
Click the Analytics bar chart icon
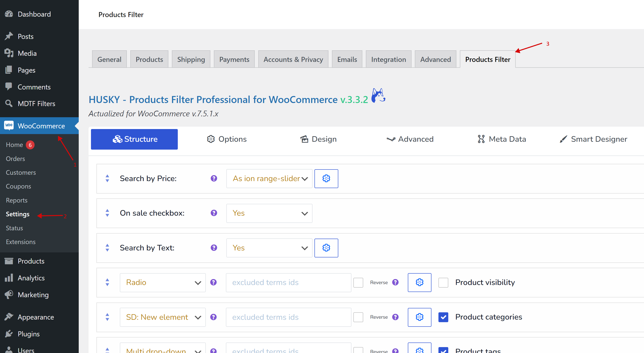(x=9, y=278)
